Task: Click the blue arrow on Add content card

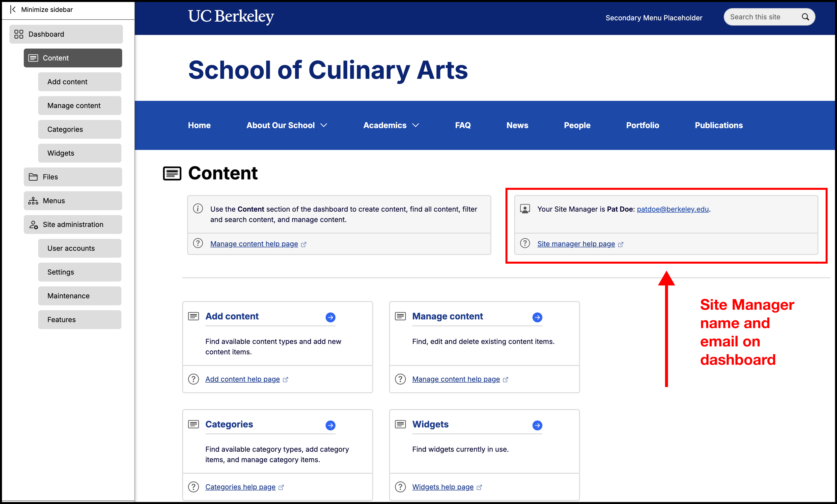Action: 330,317
